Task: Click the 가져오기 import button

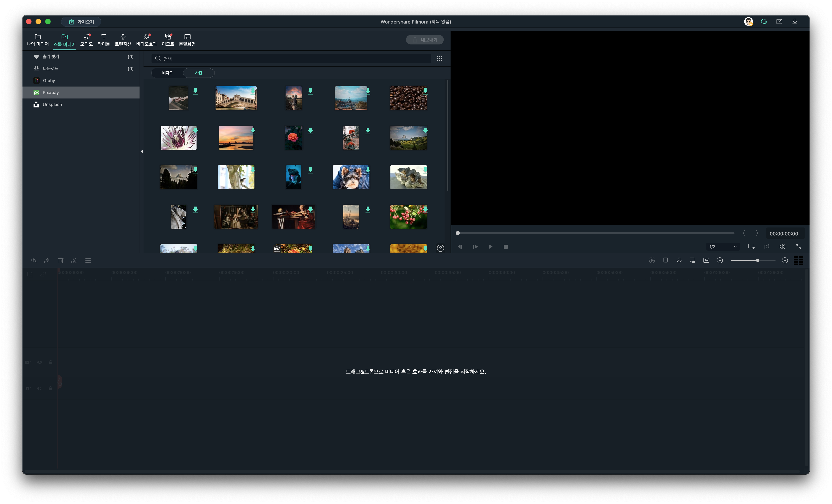Action: 81,22
